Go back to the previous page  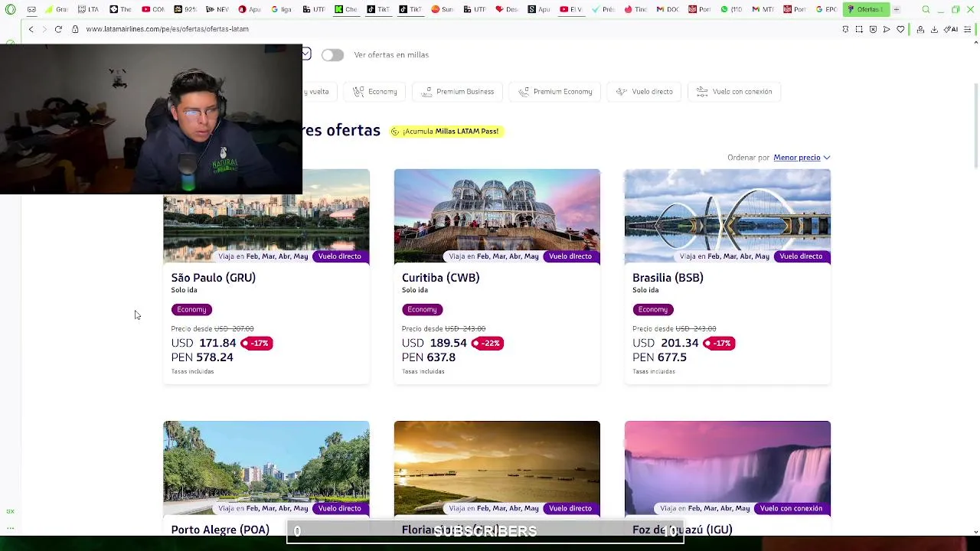coord(31,29)
